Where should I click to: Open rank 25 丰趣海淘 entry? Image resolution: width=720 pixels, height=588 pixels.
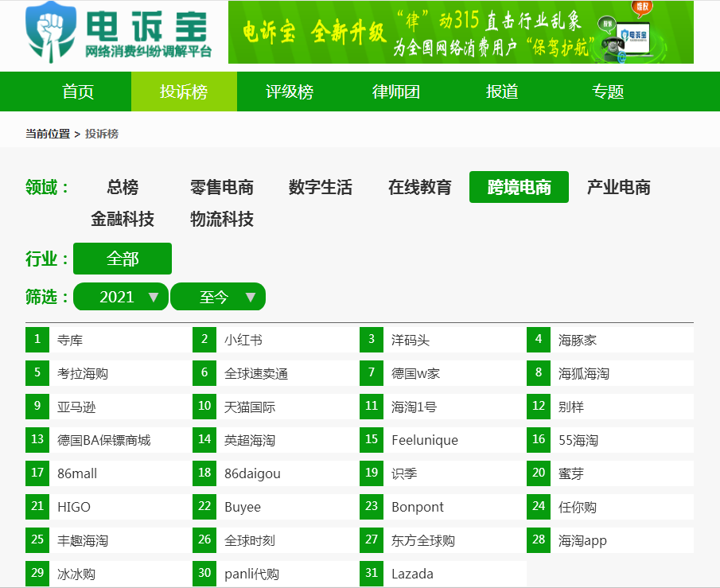point(109,540)
